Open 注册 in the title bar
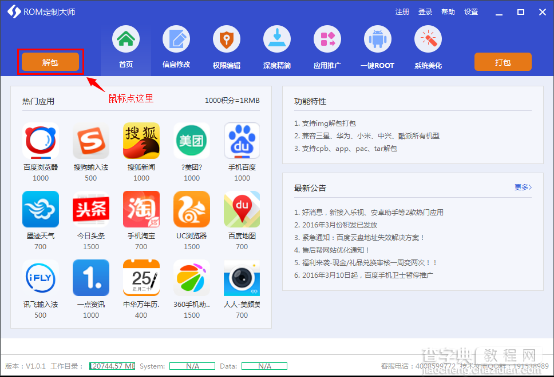The image size is (554, 377). (x=402, y=12)
